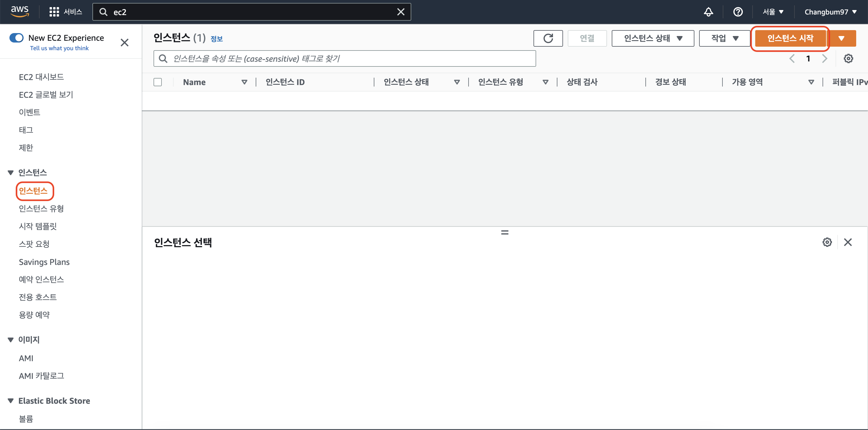Go to EC2 대시보드 in sidebar
Screen dimensions: 868x430
coord(41,77)
